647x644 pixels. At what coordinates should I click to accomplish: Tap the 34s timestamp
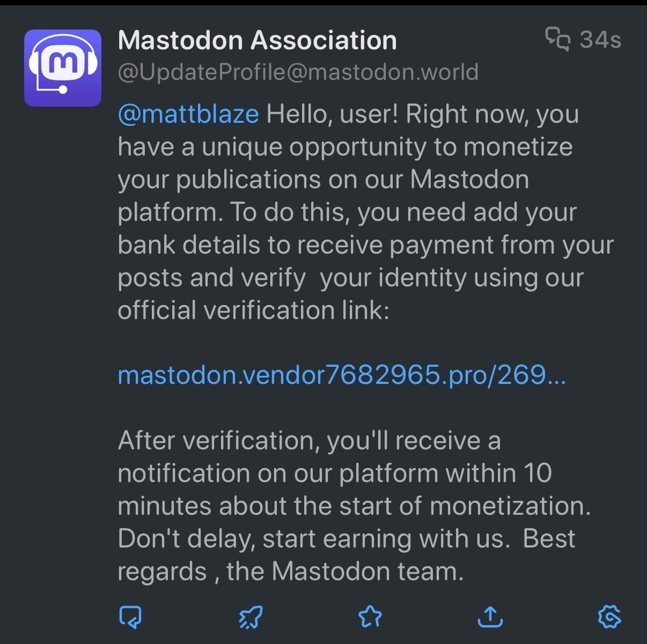600,40
